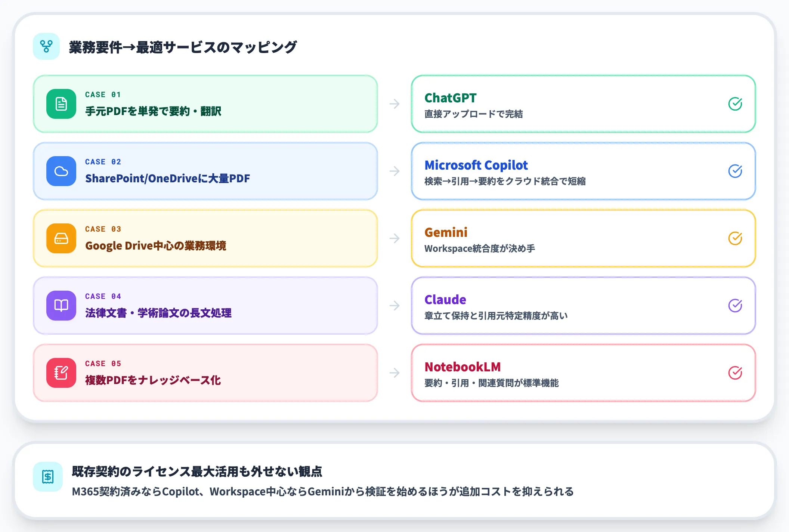Click the text SharePoint/OneDriveに大量PDF

coord(168,178)
